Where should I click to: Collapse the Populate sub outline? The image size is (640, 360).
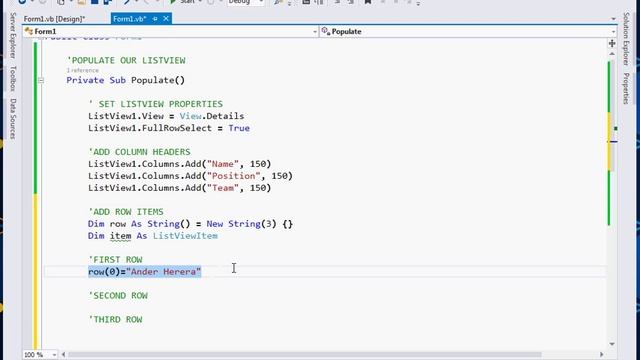[x=41, y=80]
